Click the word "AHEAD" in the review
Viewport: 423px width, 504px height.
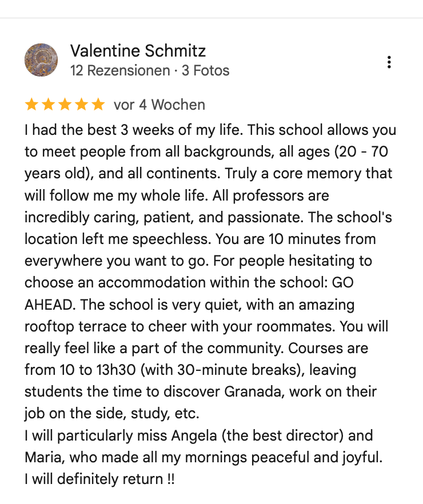tap(49, 305)
